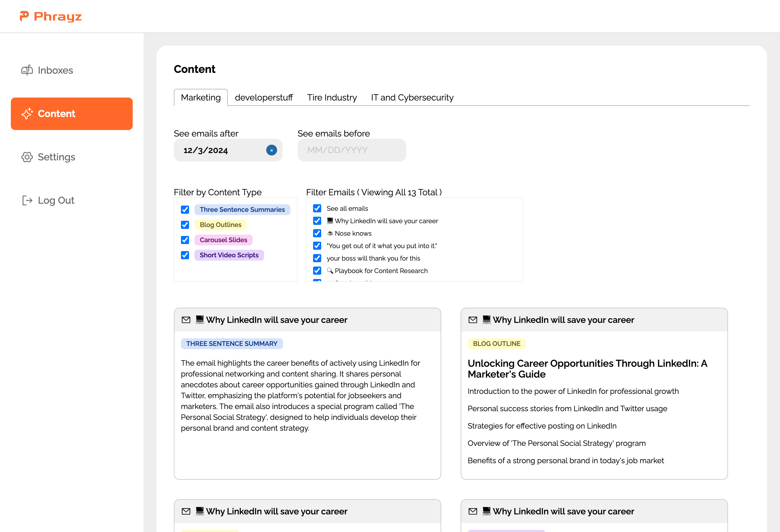The width and height of the screenshot is (780, 532).
Task: Click the BLOG OUTLINE badge
Action: point(497,343)
